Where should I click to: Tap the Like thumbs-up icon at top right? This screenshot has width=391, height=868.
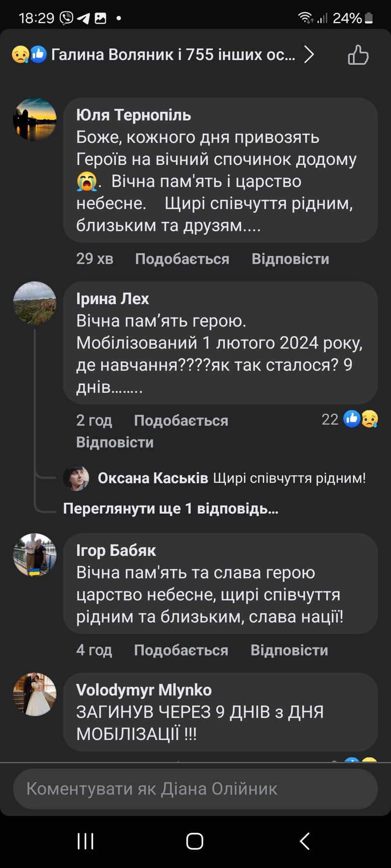pyautogui.click(x=358, y=54)
